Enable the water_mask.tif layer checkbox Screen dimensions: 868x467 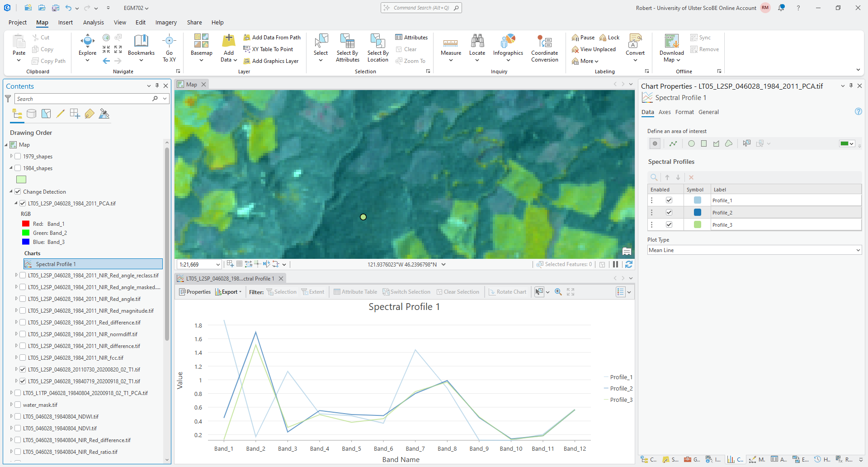pos(18,405)
